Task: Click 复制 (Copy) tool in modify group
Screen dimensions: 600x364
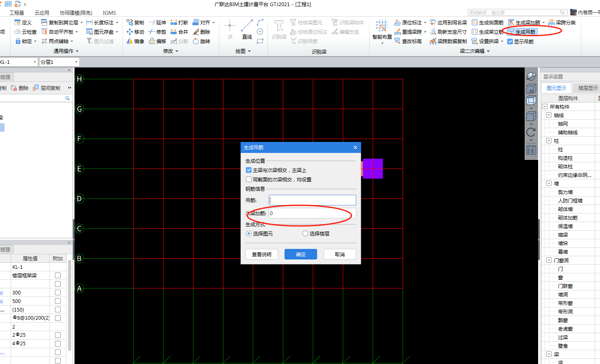Action: 135,22
